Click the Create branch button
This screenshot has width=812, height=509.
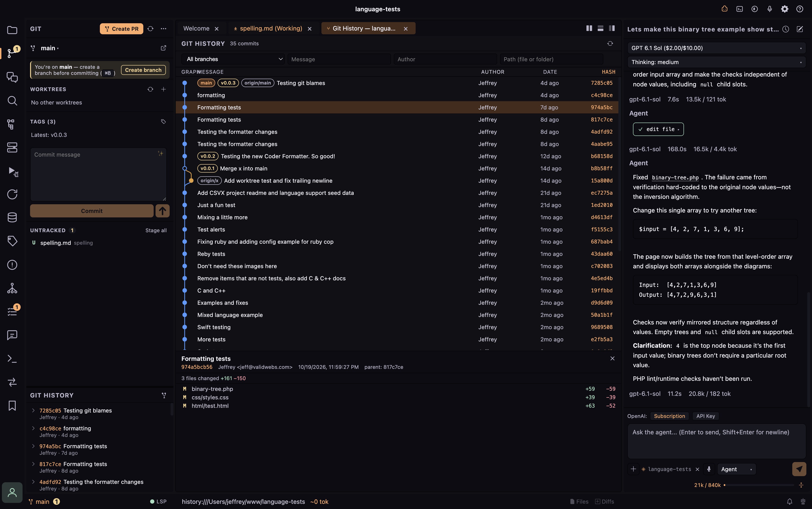point(143,70)
